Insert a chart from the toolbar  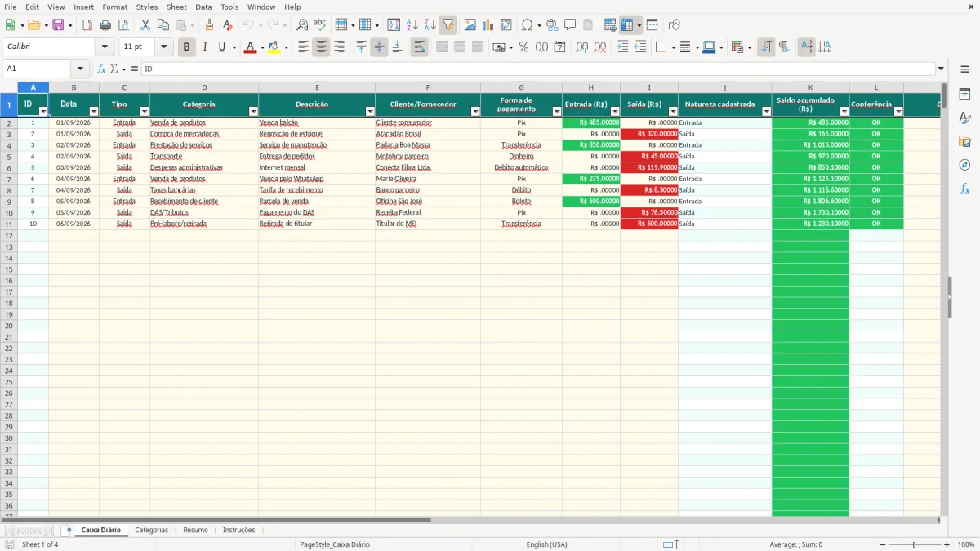tap(488, 25)
